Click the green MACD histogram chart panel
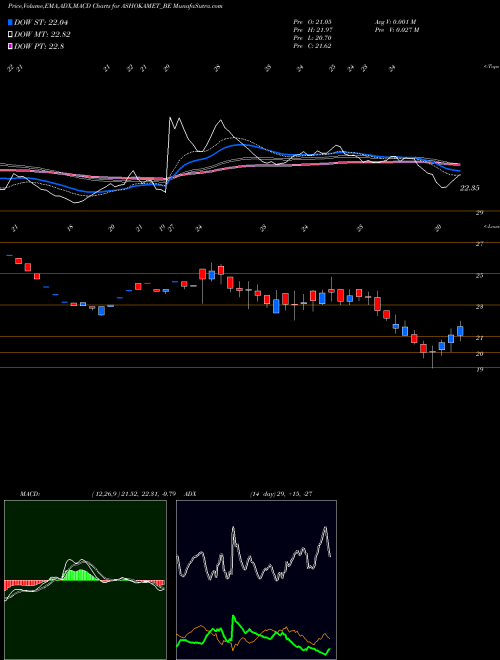Viewport: 500px width, 660px height. 85,580
